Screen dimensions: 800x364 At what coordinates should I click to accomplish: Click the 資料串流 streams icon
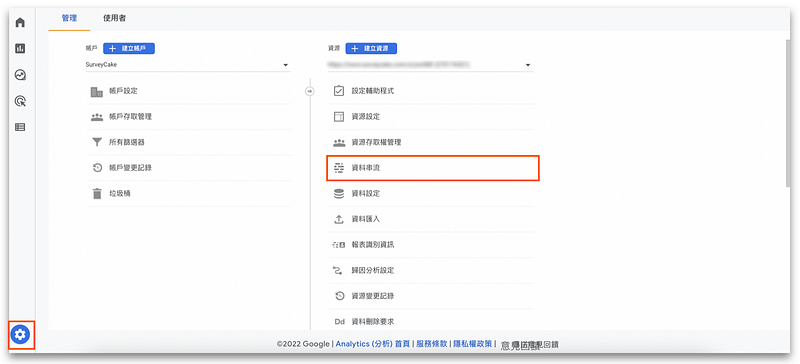[339, 168]
